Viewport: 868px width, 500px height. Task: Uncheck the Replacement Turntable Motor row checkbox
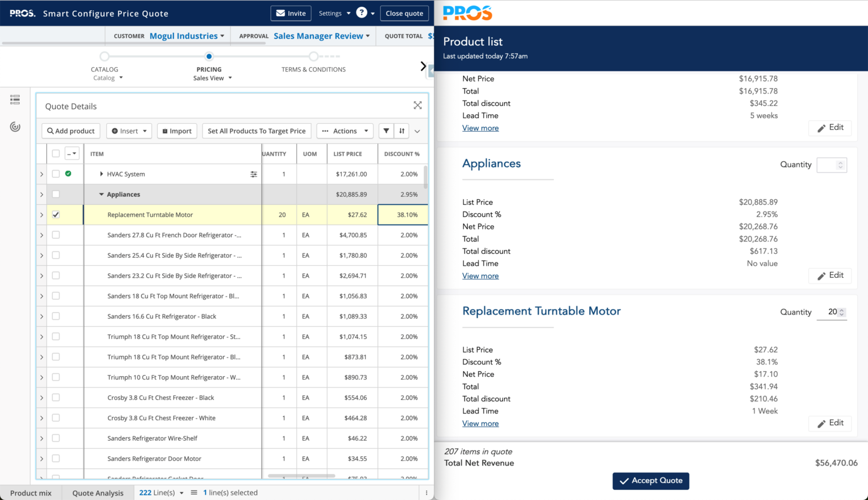coord(55,214)
